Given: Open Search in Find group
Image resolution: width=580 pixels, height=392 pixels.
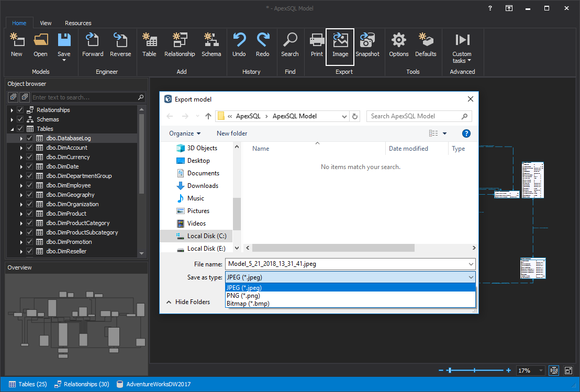Looking at the screenshot, I should point(290,44).
